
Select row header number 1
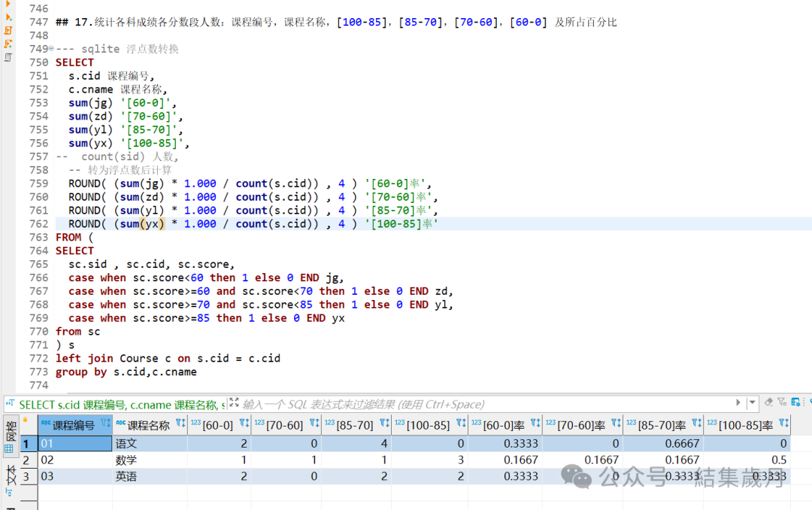tap(29, 444)
